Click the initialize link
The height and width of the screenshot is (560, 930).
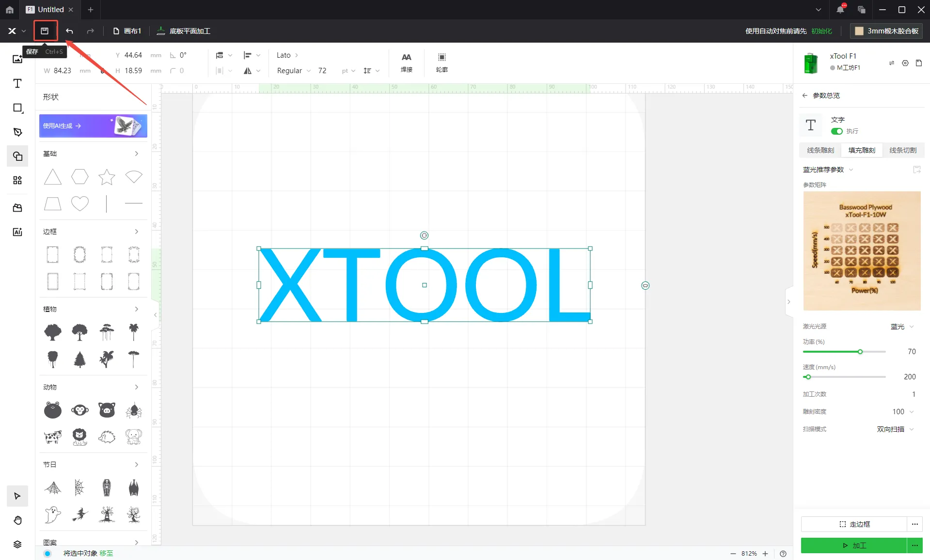coord(821,31)
